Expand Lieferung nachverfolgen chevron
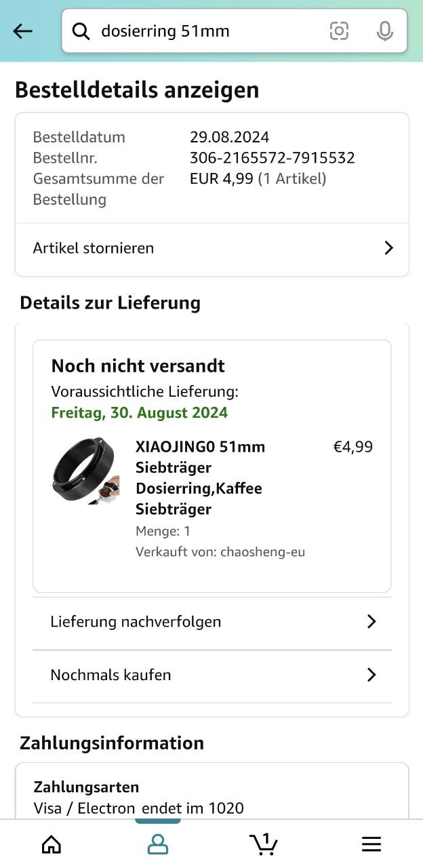The height and width of the screenshot is (868, 423). [371, 622]
